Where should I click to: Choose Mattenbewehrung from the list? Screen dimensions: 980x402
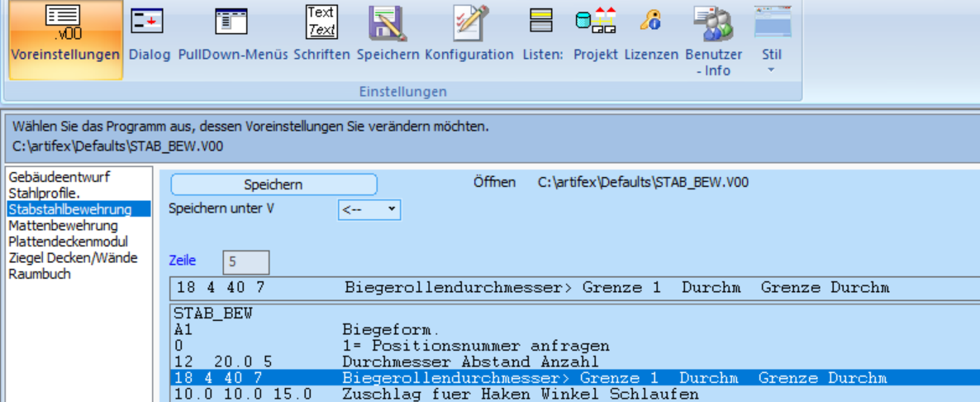pyautogui.click(x=63, y=225)
